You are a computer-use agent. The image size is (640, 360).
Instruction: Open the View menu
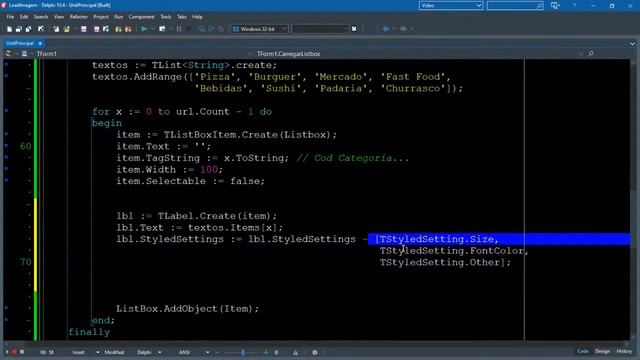pyautogui.click(x=59, y=17)
